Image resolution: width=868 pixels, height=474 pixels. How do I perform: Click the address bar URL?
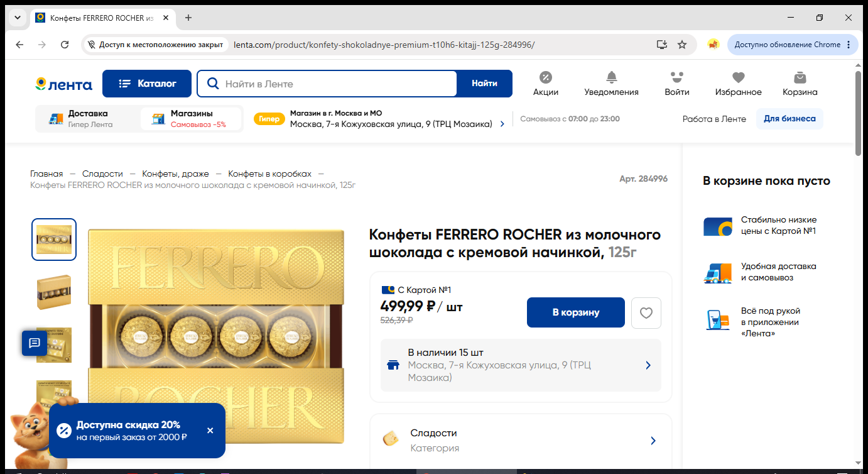pos(384,45)
